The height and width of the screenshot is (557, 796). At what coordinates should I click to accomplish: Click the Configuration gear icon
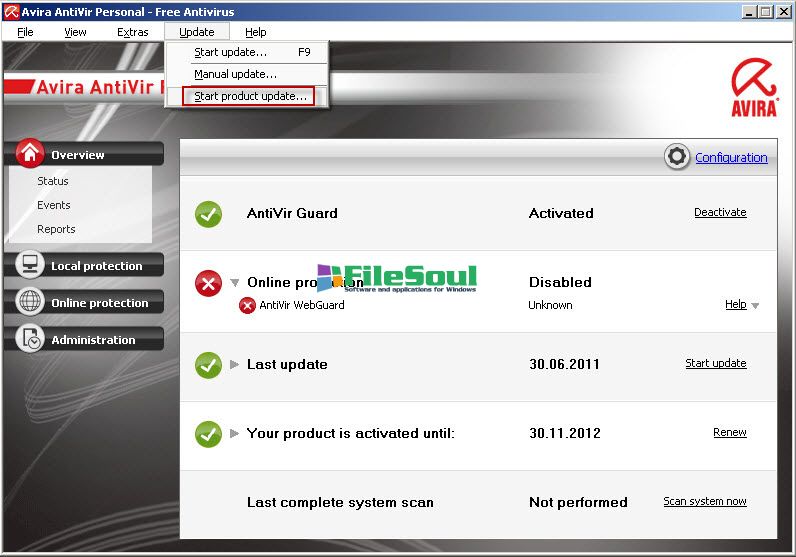point(677,157)
